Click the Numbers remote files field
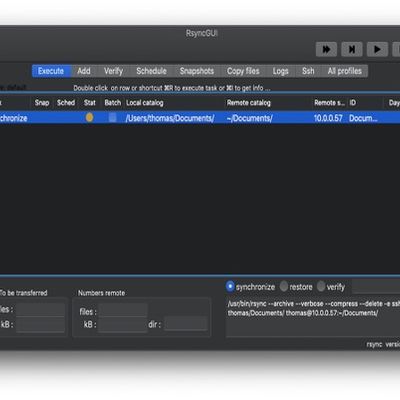 pyautogui.click(x=123, y=310)
